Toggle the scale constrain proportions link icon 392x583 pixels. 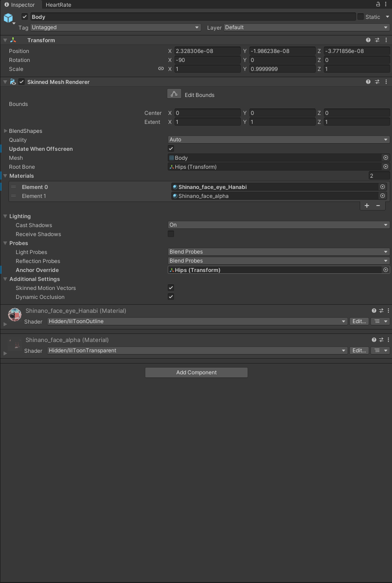point(161,69)
